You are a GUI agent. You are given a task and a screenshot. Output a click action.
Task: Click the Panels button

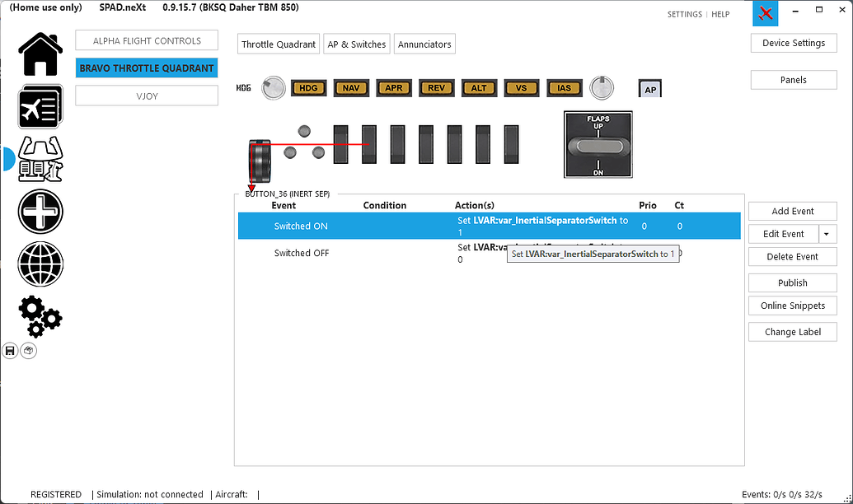pyautogui.click(x=794, y=80)
